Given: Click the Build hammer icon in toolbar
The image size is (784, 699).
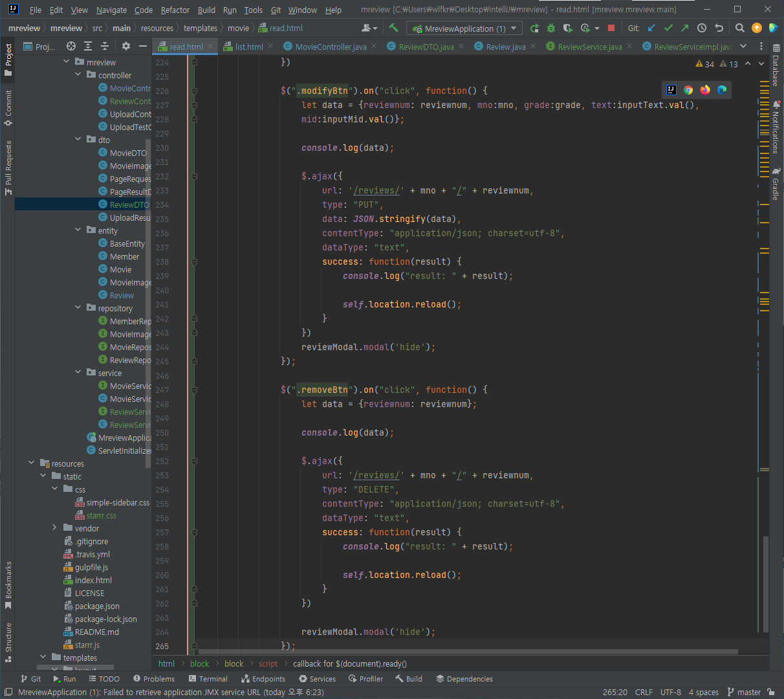Looking at the screenshot, I should tap(393, 28).
